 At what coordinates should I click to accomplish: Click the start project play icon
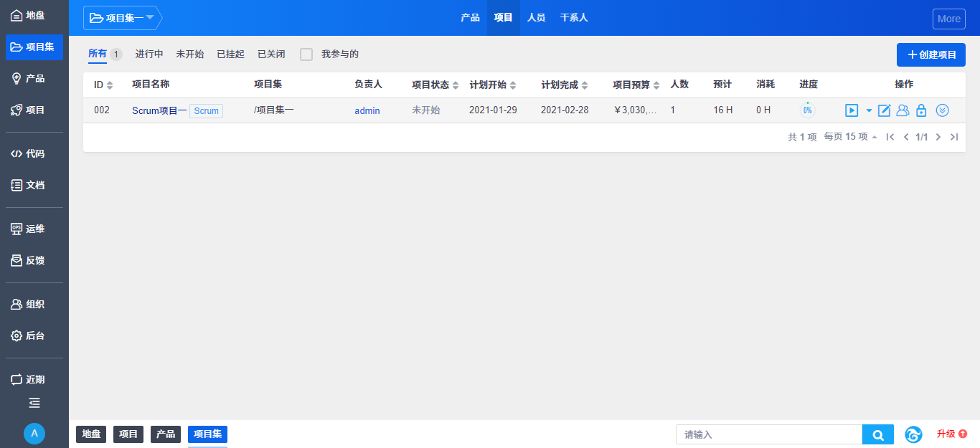(x=852, y=110)
